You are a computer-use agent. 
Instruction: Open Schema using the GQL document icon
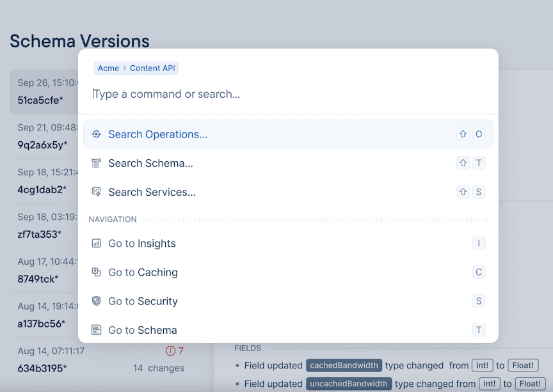96,329
